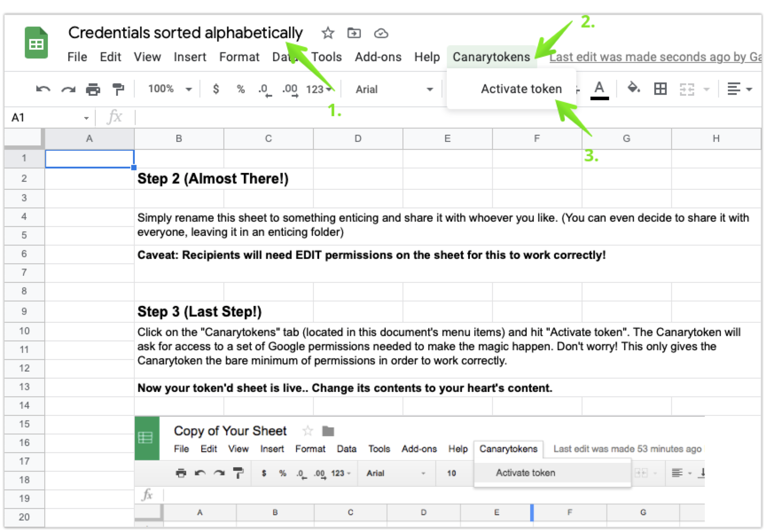The image size is (766, 532).
Task: Open the Add-ons menu
Action: (x=378, y=57)
